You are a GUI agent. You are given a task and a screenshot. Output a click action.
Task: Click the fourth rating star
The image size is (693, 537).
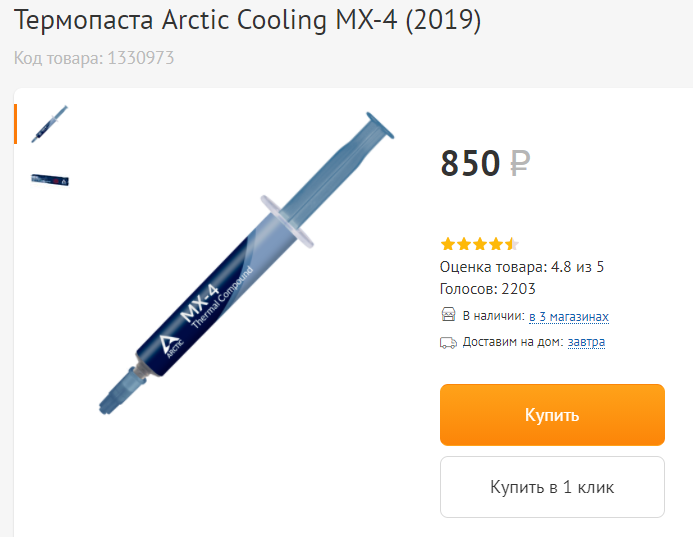(x=496, y=244)
